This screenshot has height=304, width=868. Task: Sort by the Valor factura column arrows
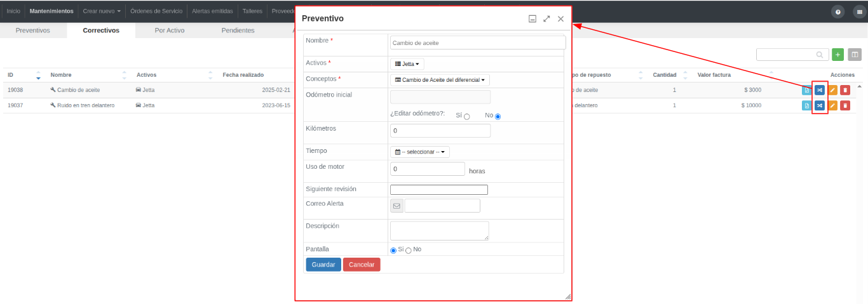pos(771,75)
